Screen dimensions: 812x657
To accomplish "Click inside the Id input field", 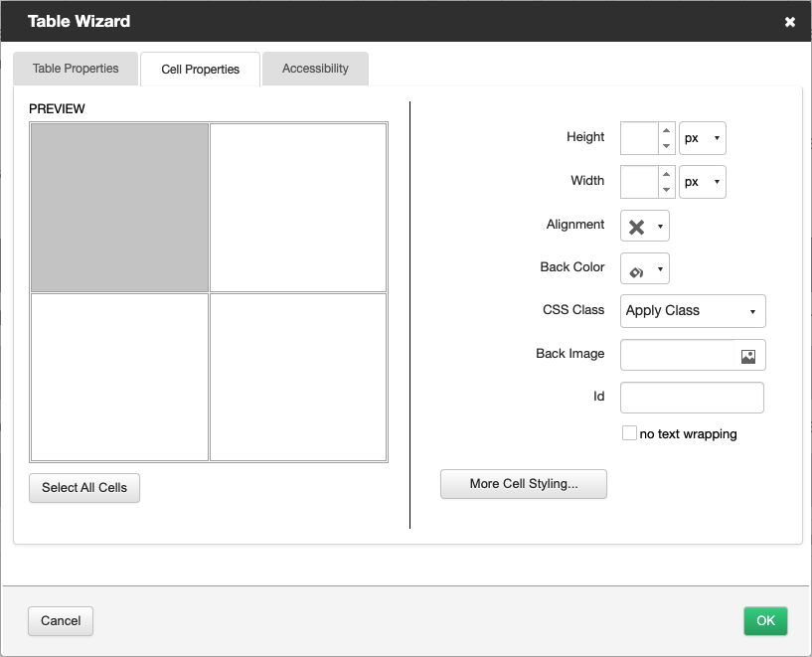I will [691, 398].
